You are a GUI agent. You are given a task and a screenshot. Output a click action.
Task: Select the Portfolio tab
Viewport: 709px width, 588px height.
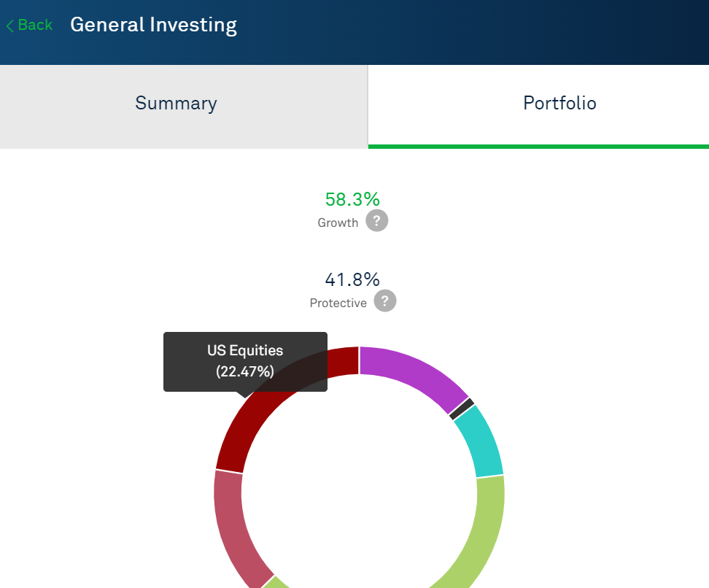559,104
